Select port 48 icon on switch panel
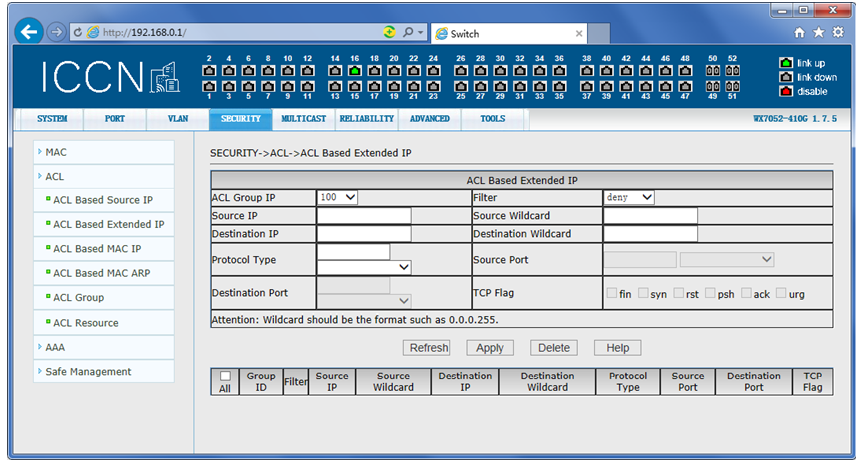The image size is (860, 461). [x=685, y=71]
